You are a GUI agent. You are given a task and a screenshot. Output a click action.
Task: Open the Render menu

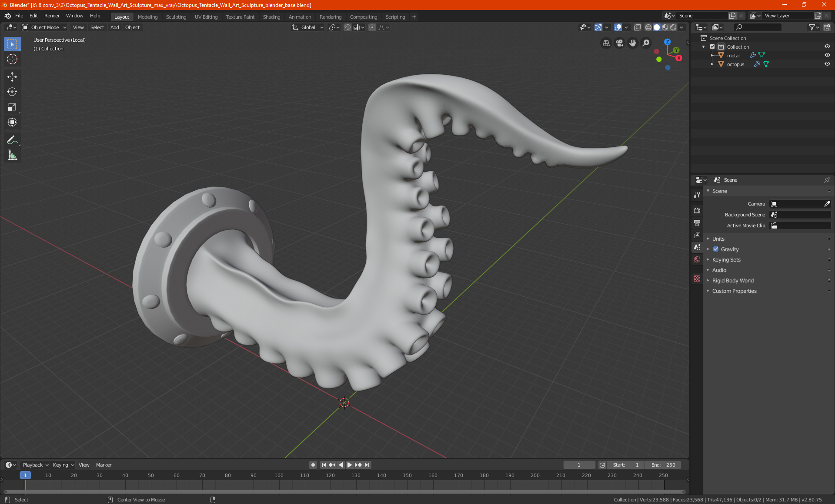point(52,16)
